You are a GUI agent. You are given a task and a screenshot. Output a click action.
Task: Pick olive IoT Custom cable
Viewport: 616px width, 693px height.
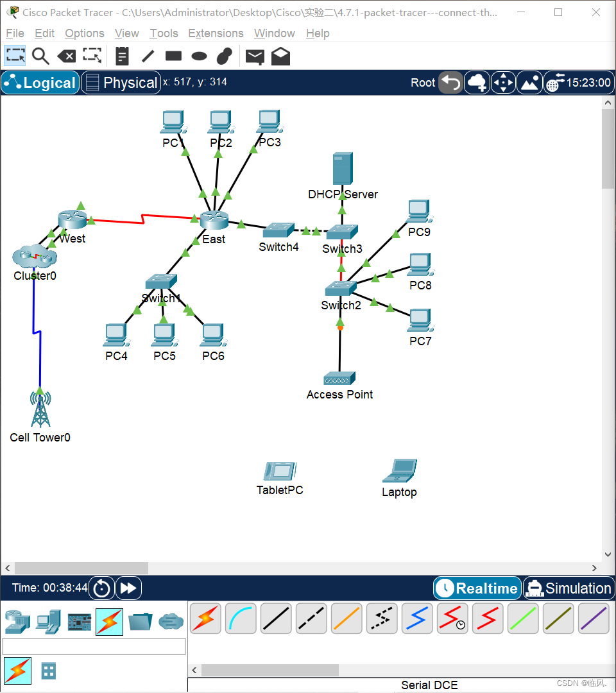click(558, 618)
